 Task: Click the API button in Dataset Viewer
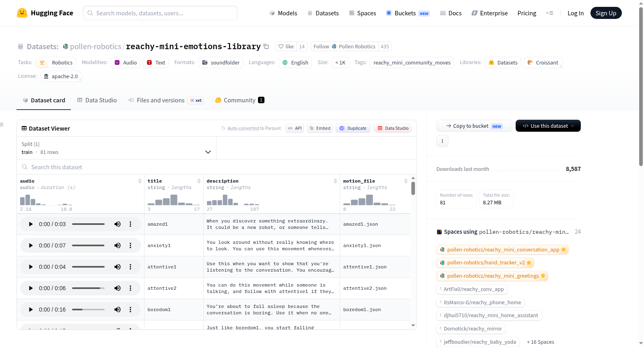(295, 128)
